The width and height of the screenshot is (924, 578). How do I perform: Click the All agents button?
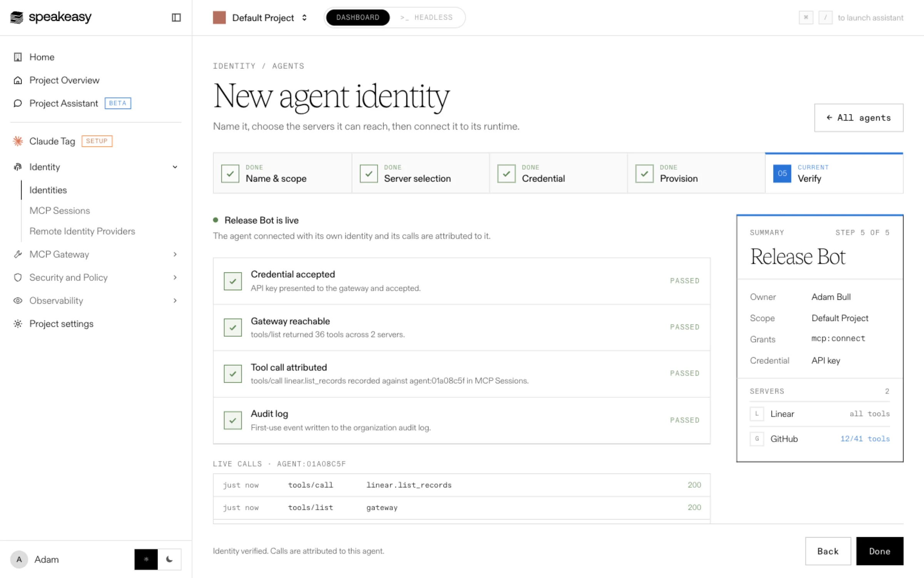tap(859, 118)
